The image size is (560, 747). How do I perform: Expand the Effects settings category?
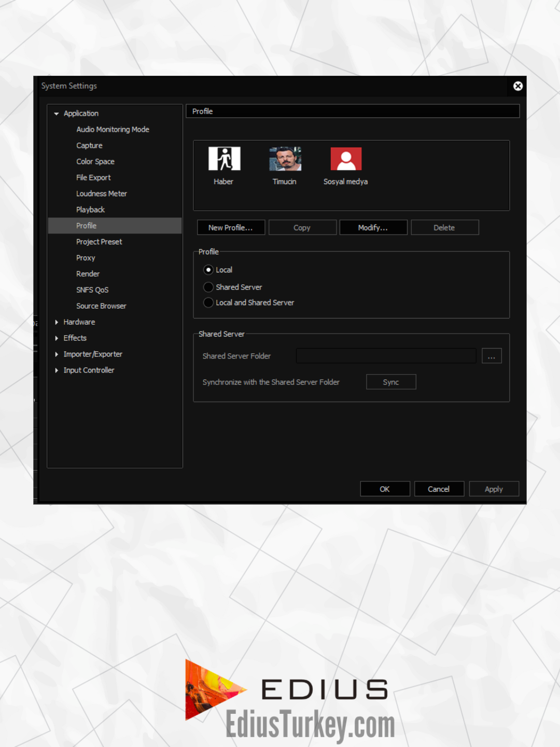[x=57, y=338]
